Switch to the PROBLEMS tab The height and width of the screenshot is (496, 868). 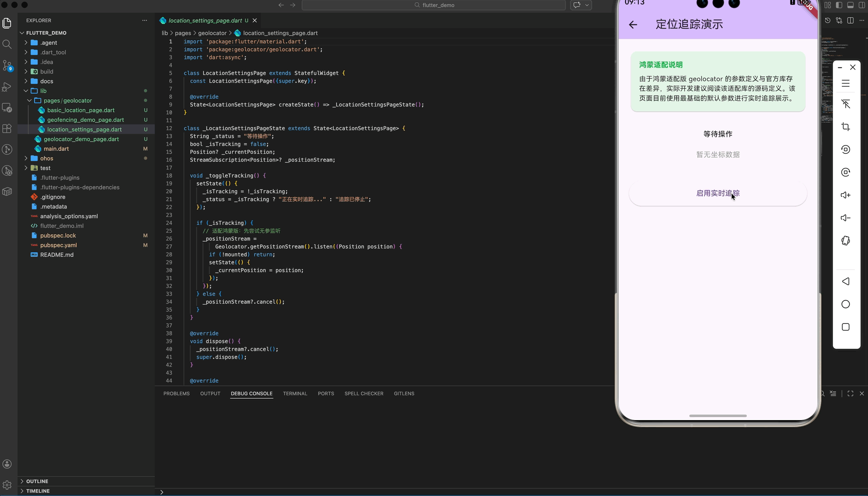pyautogui.click(x=176, y=393)
